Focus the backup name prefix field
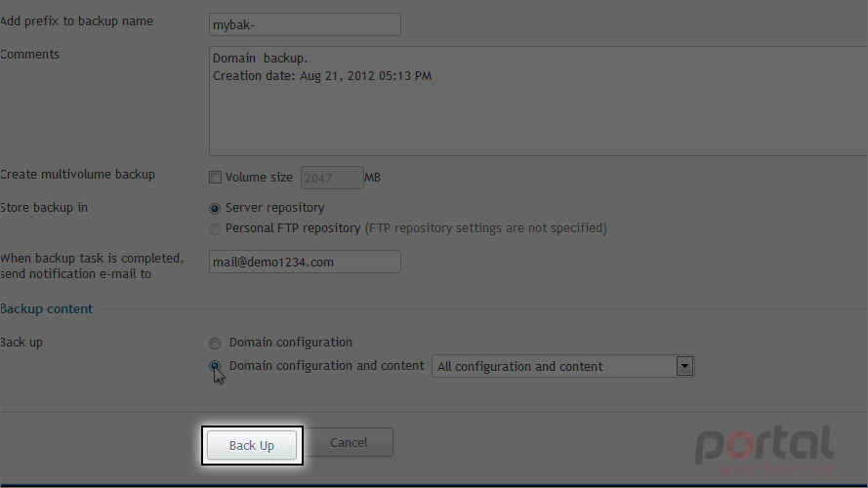The width and height of the screenshot is (868, 488). pos(305,25)
